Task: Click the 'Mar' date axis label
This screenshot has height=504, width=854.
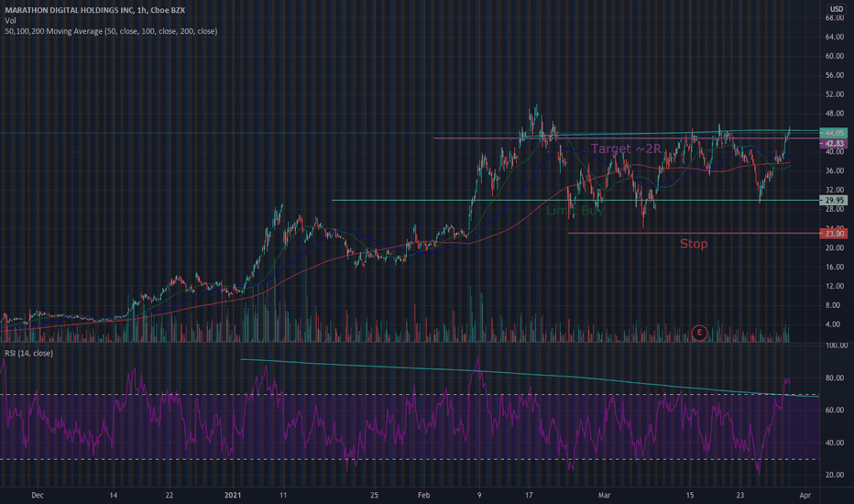Action: tap(604, 495)
